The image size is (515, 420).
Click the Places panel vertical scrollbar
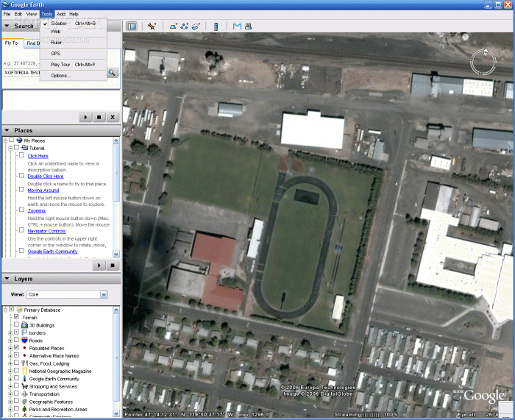tap(116, 197)
